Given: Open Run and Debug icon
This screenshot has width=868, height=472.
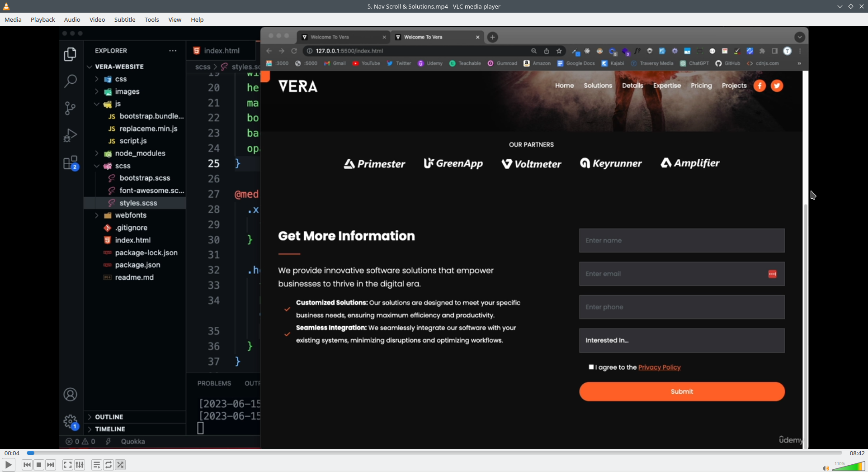Looking at the screenshot, I should coord(70,135).
